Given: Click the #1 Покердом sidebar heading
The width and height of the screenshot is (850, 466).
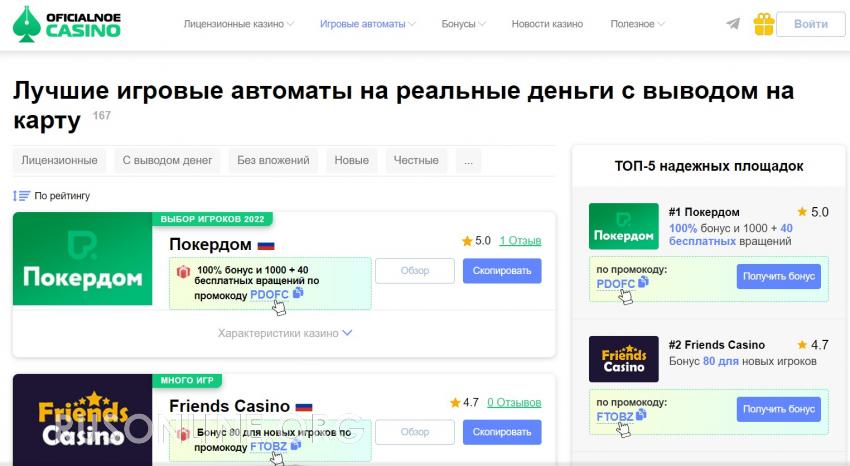Looking at the screenshot, I should coord(704,212).
